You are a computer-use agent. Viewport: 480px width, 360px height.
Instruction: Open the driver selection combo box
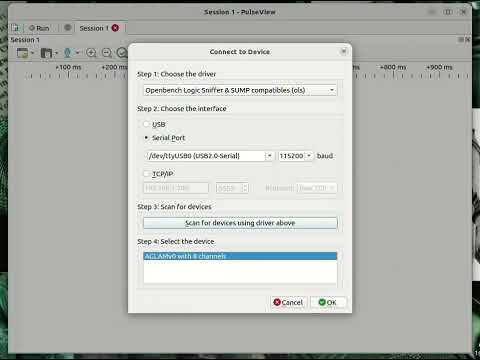pyautogui.click(x=240, y=90)
